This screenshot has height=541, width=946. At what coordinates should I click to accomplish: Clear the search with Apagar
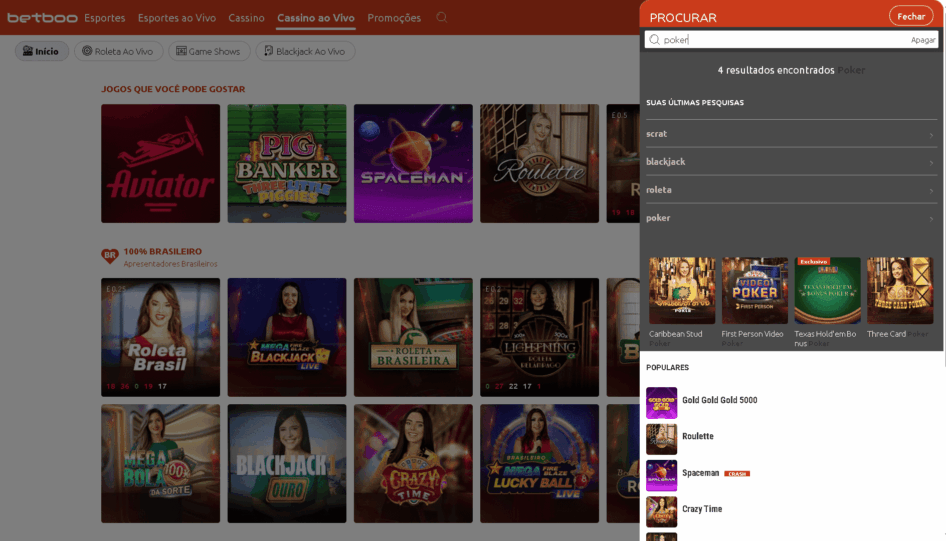click(x=922, y=40)
